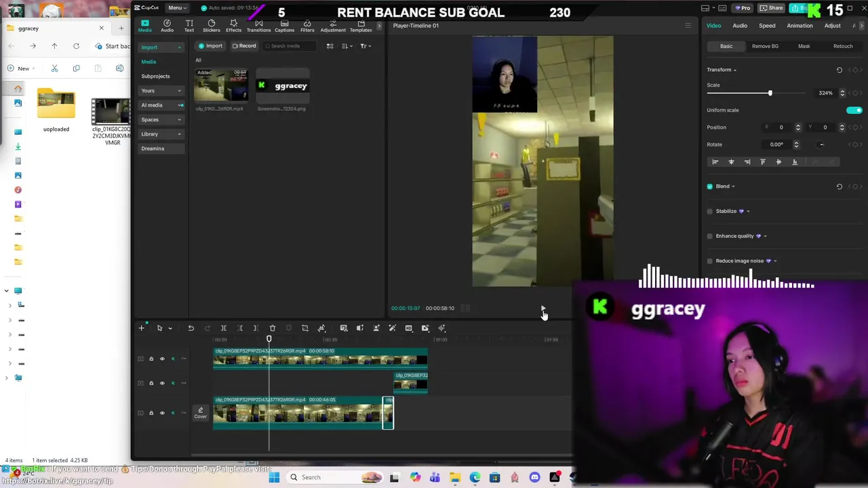
Task: Collapse the Import section
Action: click(x=180, y=47)
